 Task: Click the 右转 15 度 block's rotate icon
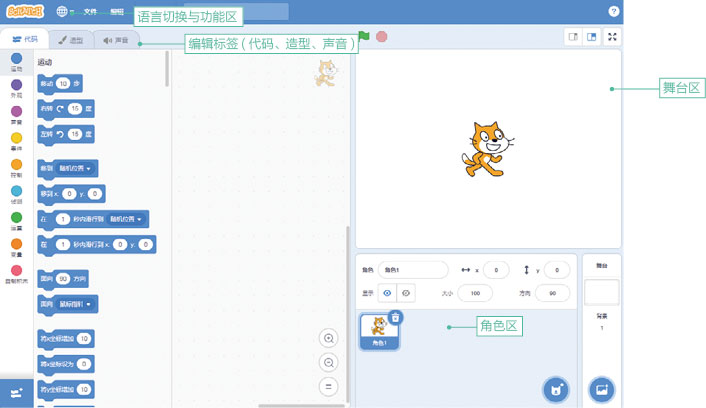click(x=60, y=109)
